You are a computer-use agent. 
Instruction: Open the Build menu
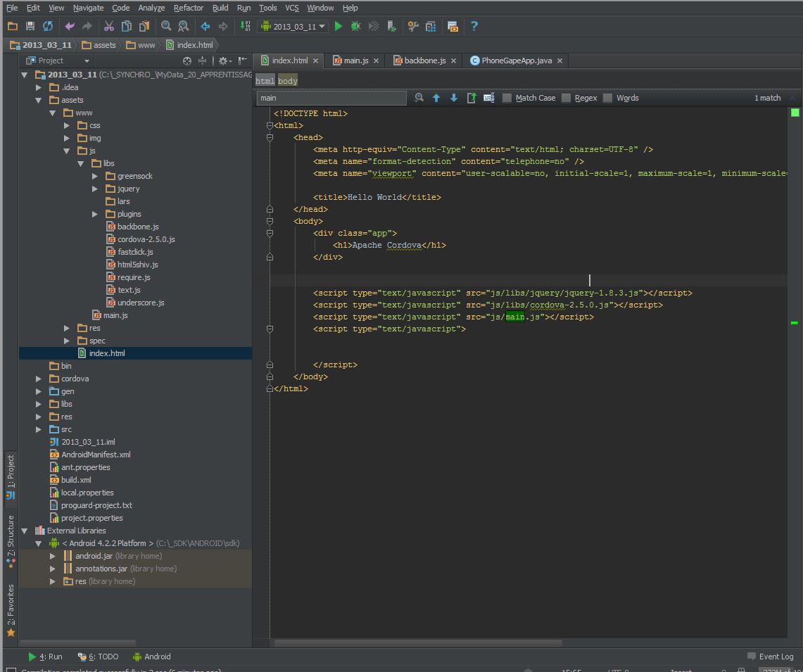coord(220,8)
